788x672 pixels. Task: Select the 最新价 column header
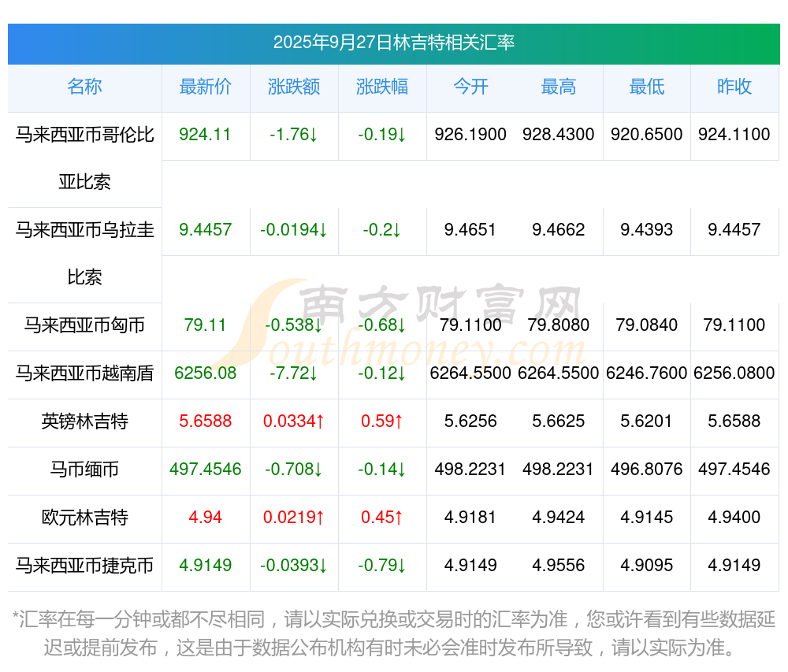[x=206, y=87]
